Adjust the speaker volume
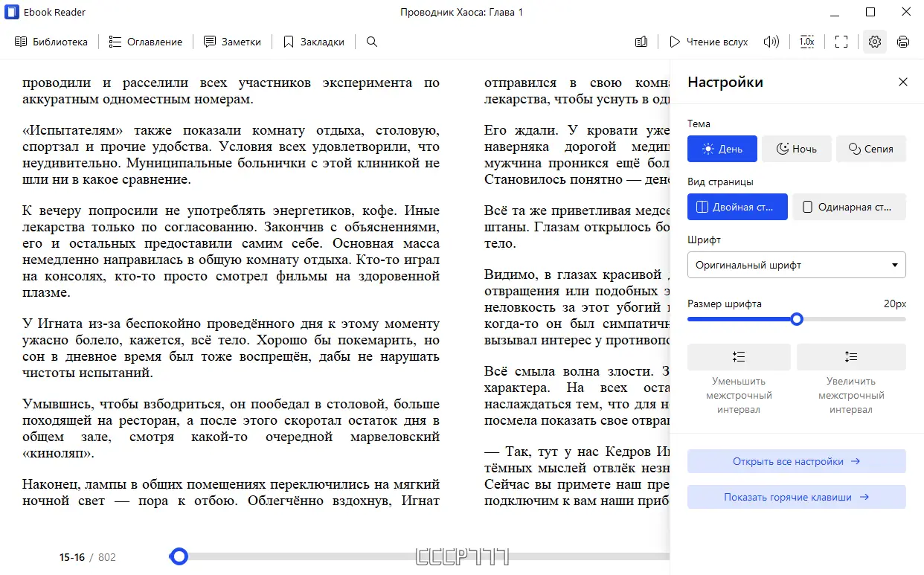The height and width of the screenshot is (575, 924). click(771, 42)
